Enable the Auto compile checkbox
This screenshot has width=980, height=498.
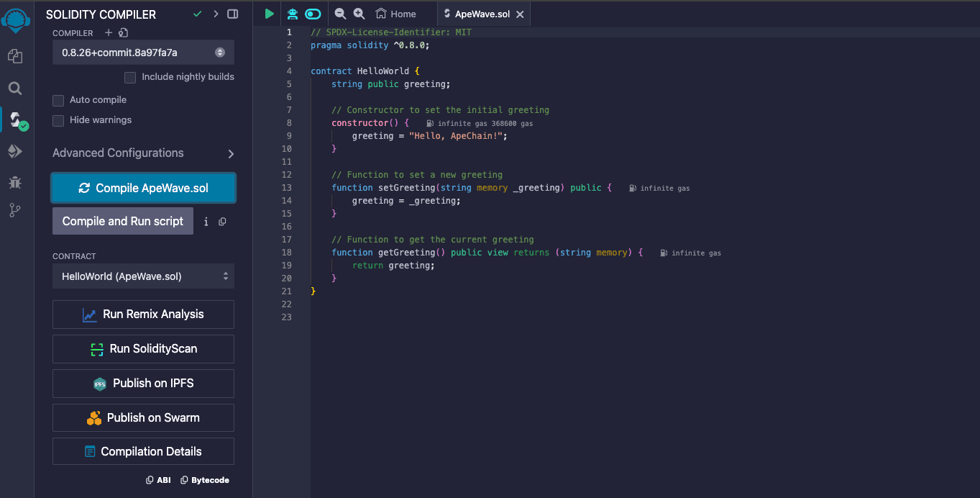click(59, 100)
